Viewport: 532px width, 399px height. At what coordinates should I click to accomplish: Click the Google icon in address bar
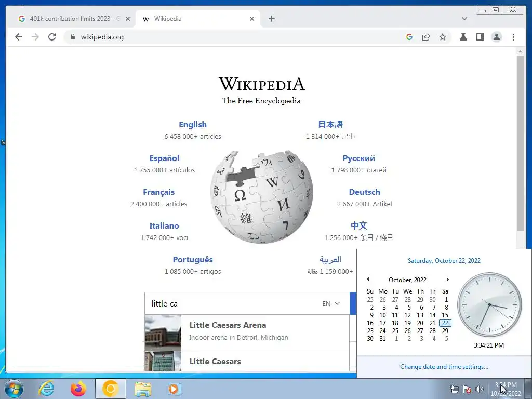(409, 37)
